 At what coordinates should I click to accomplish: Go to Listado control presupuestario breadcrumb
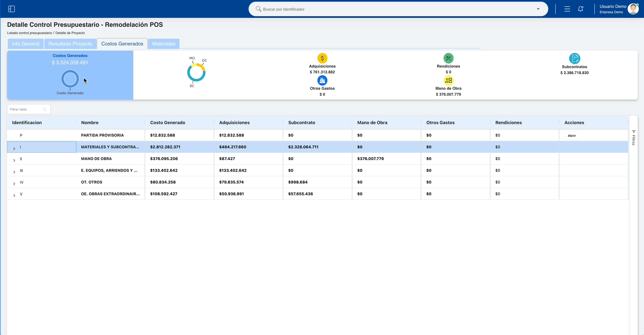tap(29, 33)
